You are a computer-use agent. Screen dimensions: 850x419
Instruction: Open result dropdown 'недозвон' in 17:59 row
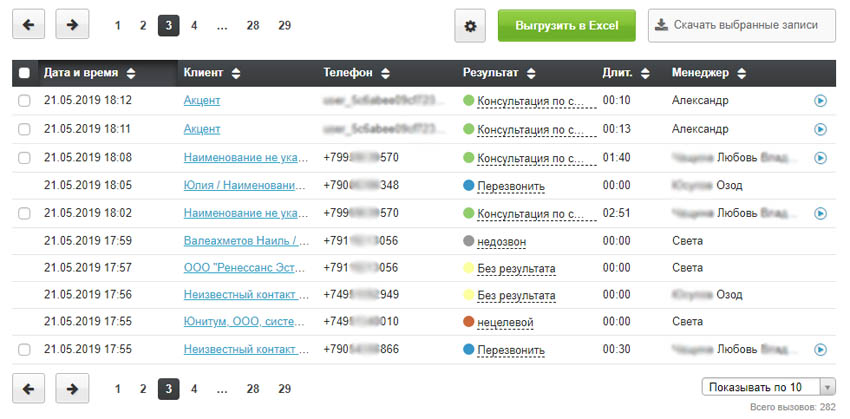[501, 241]
